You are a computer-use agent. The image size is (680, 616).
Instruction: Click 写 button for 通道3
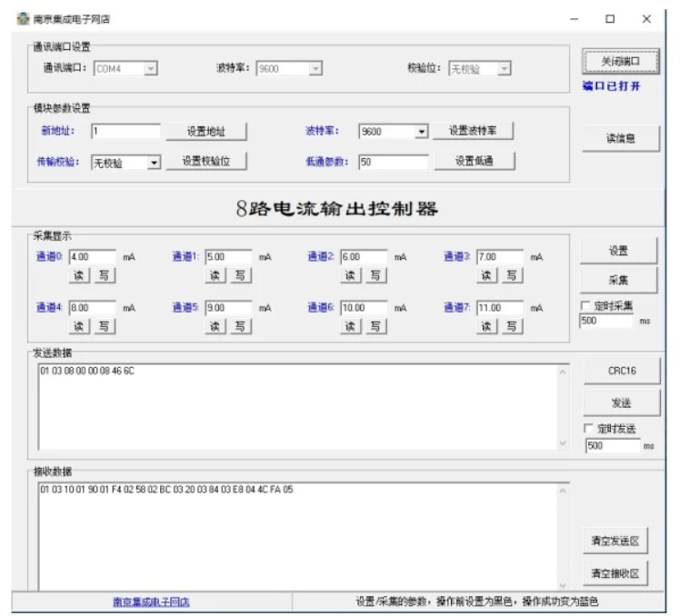[512, 275]
